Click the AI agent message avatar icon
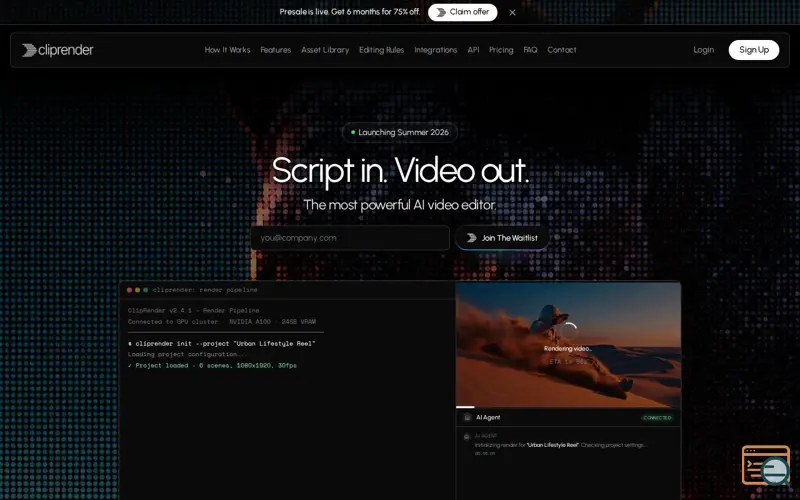This screenshot has height=500, width=800. point(466,437)
